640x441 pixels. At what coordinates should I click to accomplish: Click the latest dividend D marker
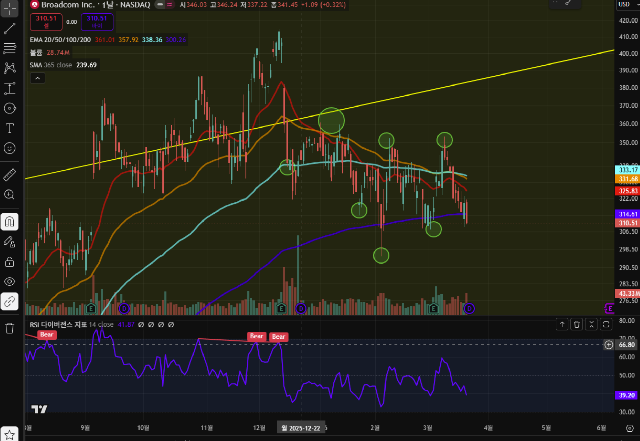coord(469,308)
